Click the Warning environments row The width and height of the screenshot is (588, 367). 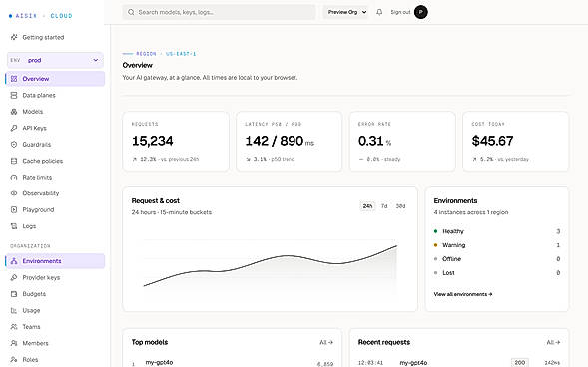(497, 245)
